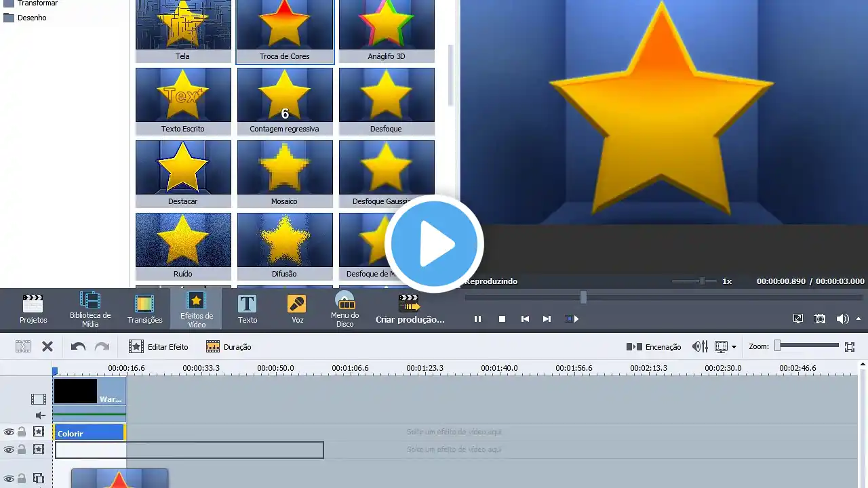Screen dimensions: 868x488
Task: Pause the playing preview
Action: click(477, 319)
